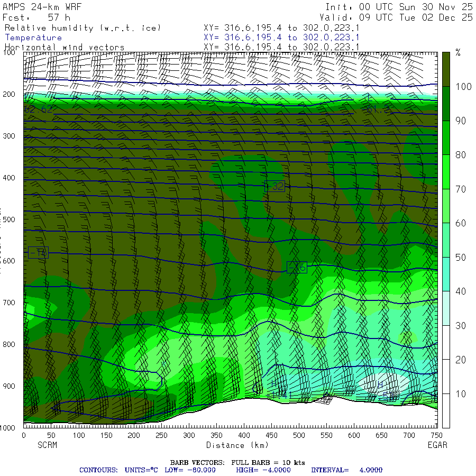Image resolution: width=476 pixels, height=476 pixels.
Task: Select the 'Fcst: 57 h' forecast label
Action: coord(36,17)
